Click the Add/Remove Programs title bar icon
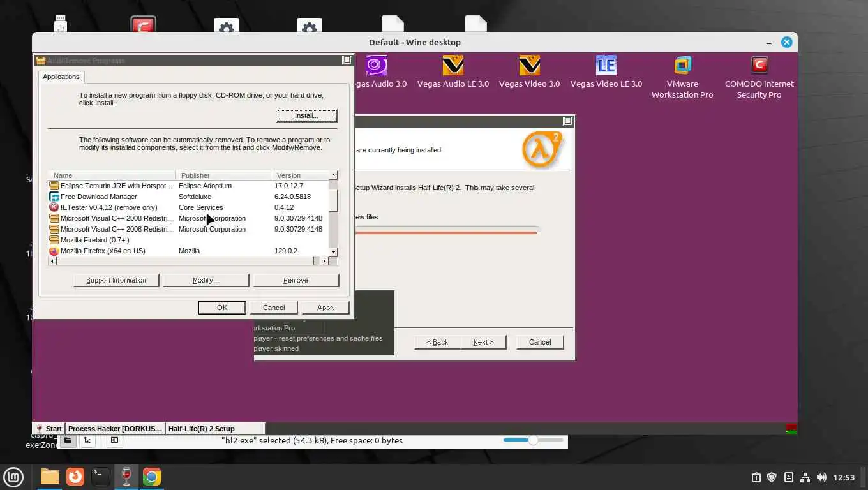This screenshot has height=490, width=868. 41,61
